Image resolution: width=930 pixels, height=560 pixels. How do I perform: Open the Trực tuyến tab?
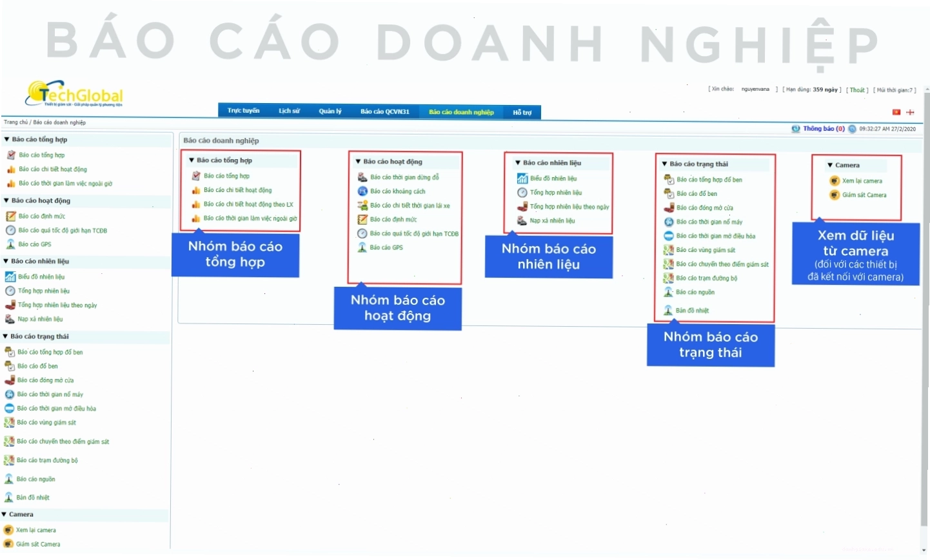pos(243,111)
